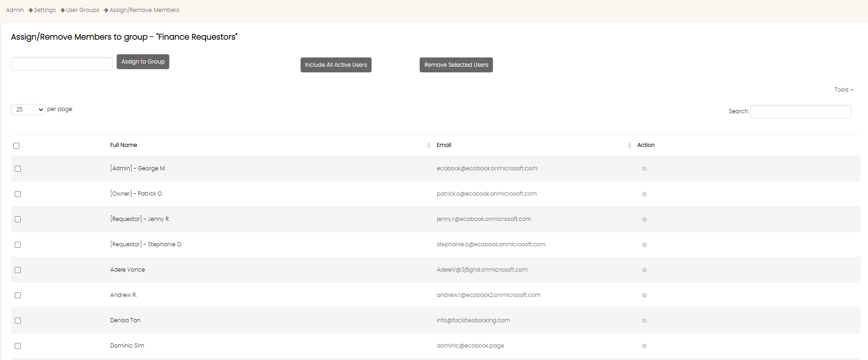Select checkbox for [Admin] - George M.

(17, 168)
